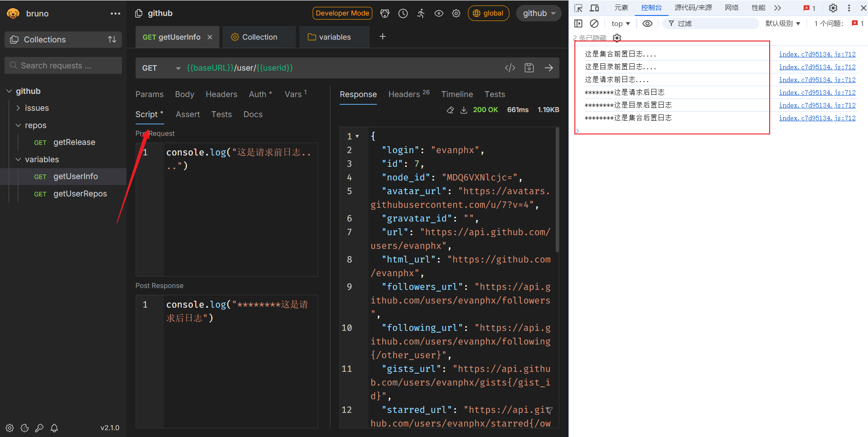
Task: Click the request URL field
Action: (341, 68)
